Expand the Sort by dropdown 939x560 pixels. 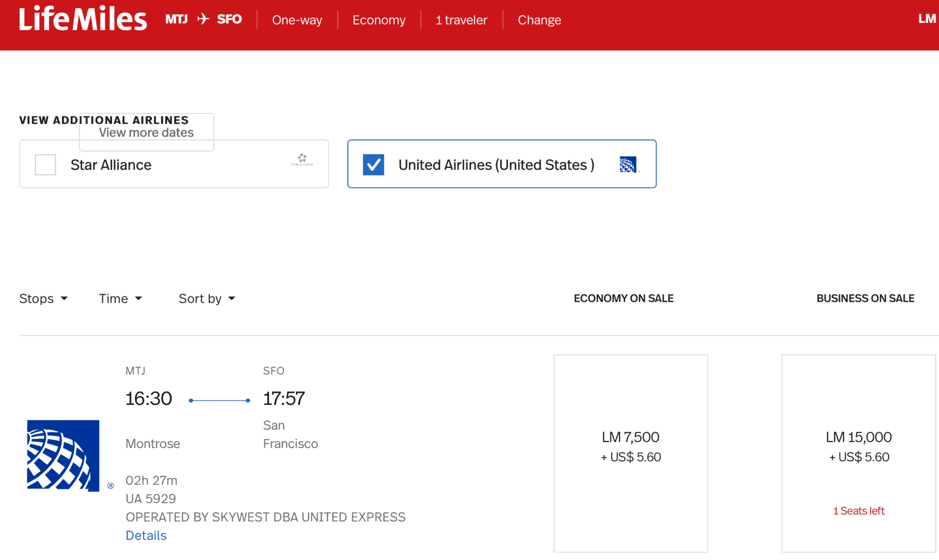[x=207, y=298]
